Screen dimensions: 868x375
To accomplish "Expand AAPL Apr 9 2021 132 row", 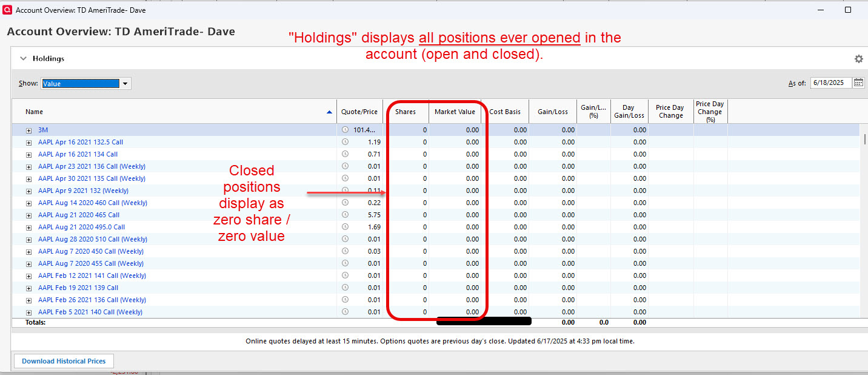I will [x=28, y=191].
